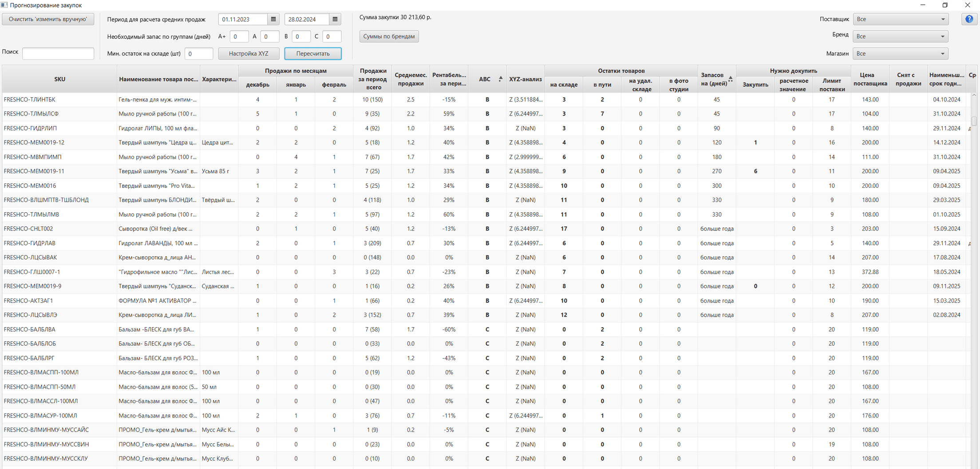Select row FRESHCO-ВЛМАСУР-100МЛ

click(x=487, y=416)
